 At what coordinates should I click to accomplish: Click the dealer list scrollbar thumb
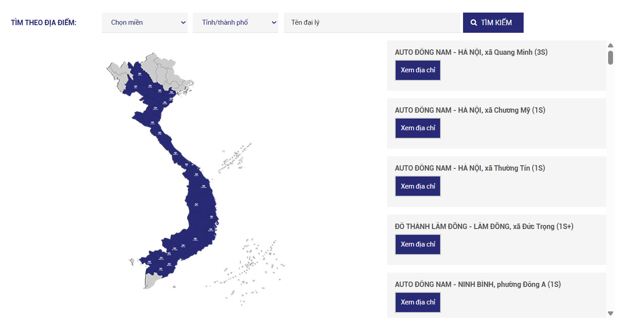coord(610,58)
